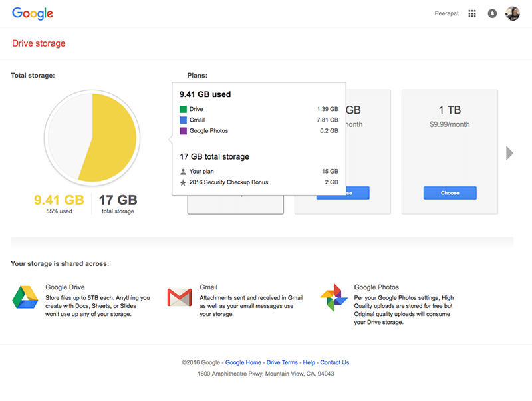532x401 pixels.
Task: Click the Gmail section heading
Action: point(208,287)
